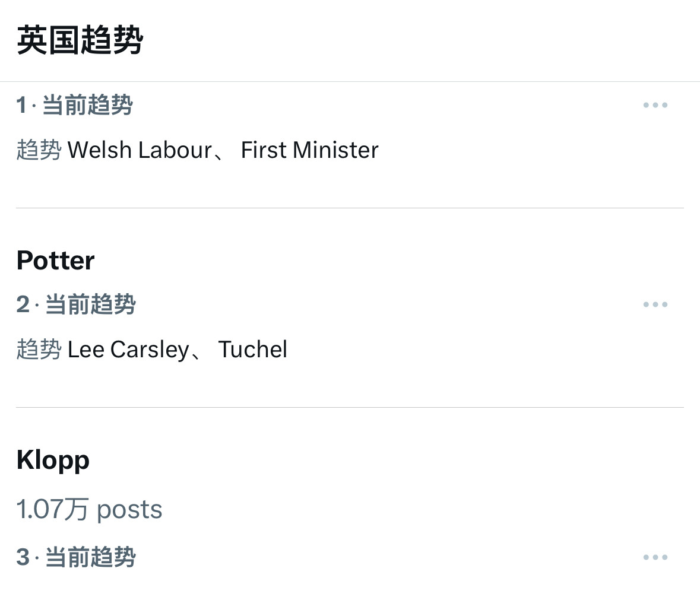Click 当前趋势 label beneath Klopp
The height and width of the screenshot is (600, 700).
[90, 557]
